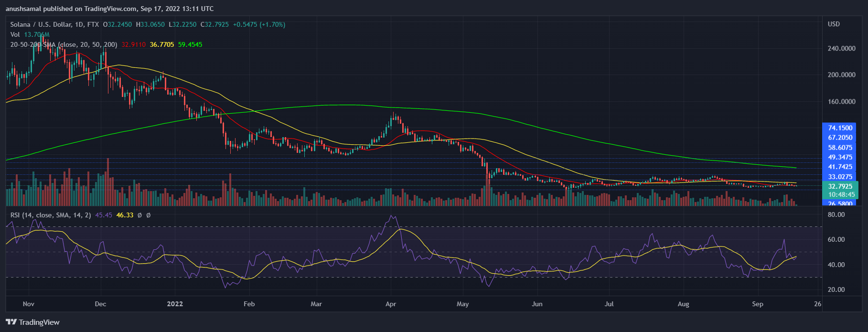Click the TradingView logo icon
Image resolution: width=868 pixels, height=332 pixels.
pyautogui.click(x=11, y=322)
